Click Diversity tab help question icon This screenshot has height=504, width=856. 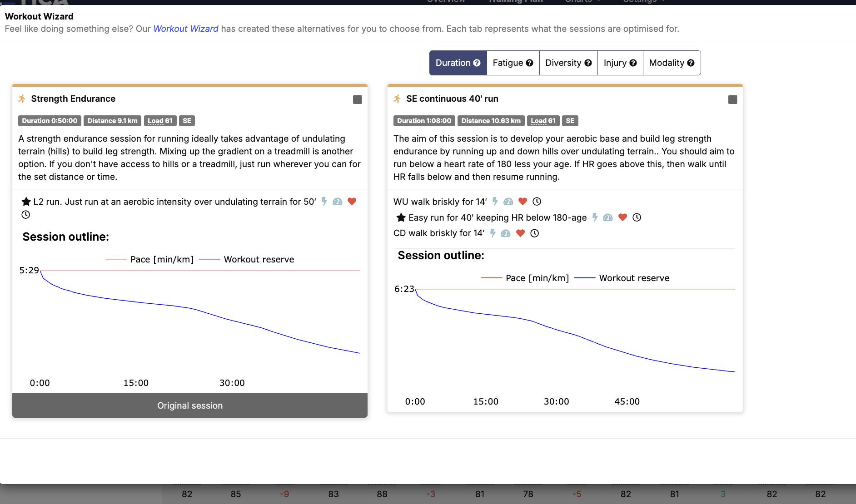pos(588,63)
